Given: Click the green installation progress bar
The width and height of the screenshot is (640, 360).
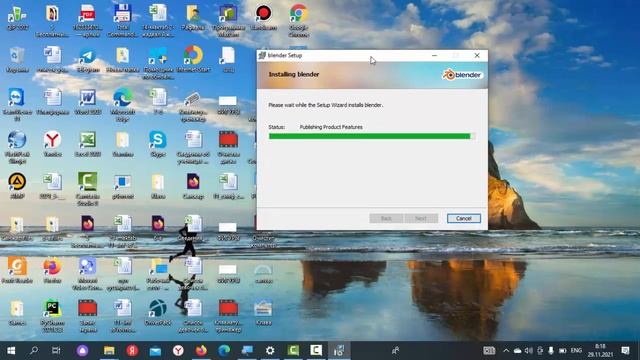Looking at the screenshot, I should 371,136.
